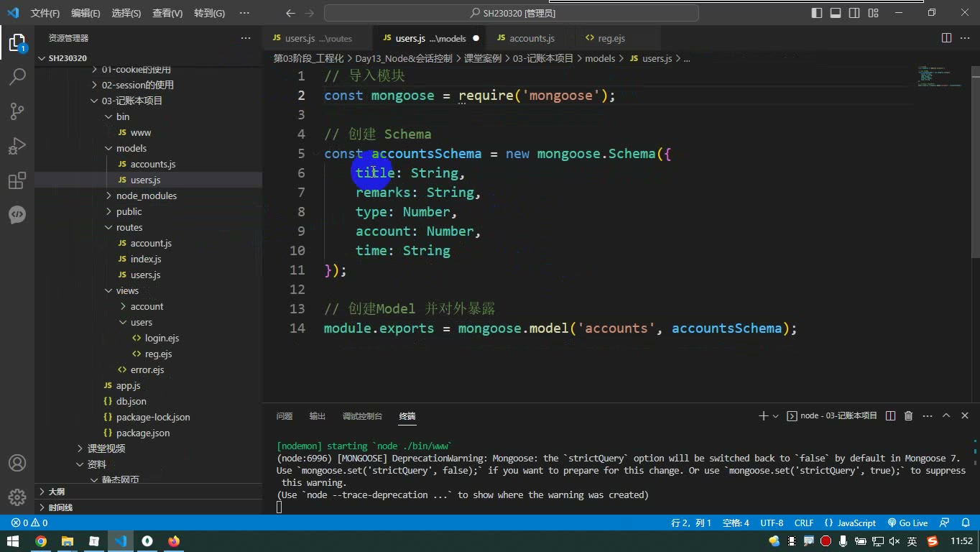Viewport: 980px width, 552px height.
Task: Change the UTF-8 encoding setting
Action: coord(772,523)
